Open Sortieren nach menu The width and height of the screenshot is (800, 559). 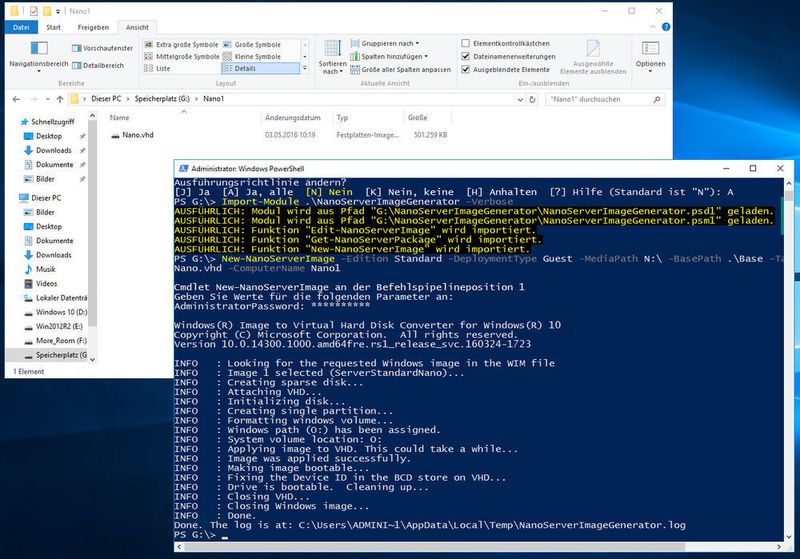(333, 57)
